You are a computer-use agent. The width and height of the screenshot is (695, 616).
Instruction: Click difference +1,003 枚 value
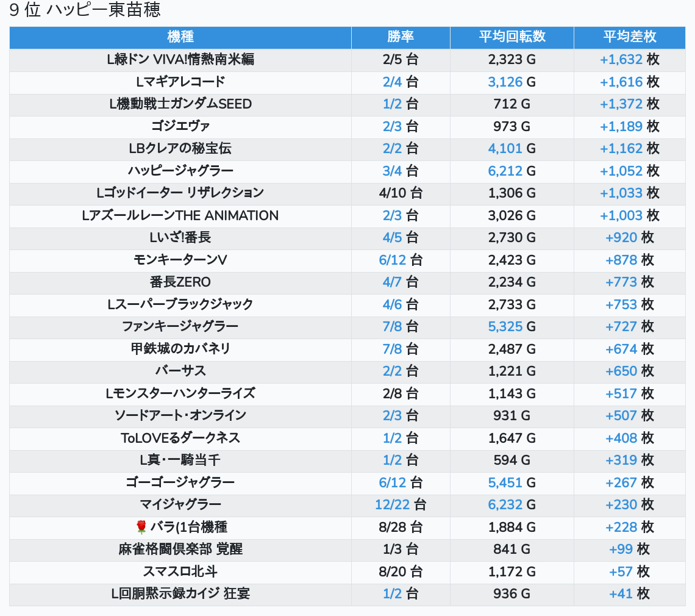tap(629, 215)
